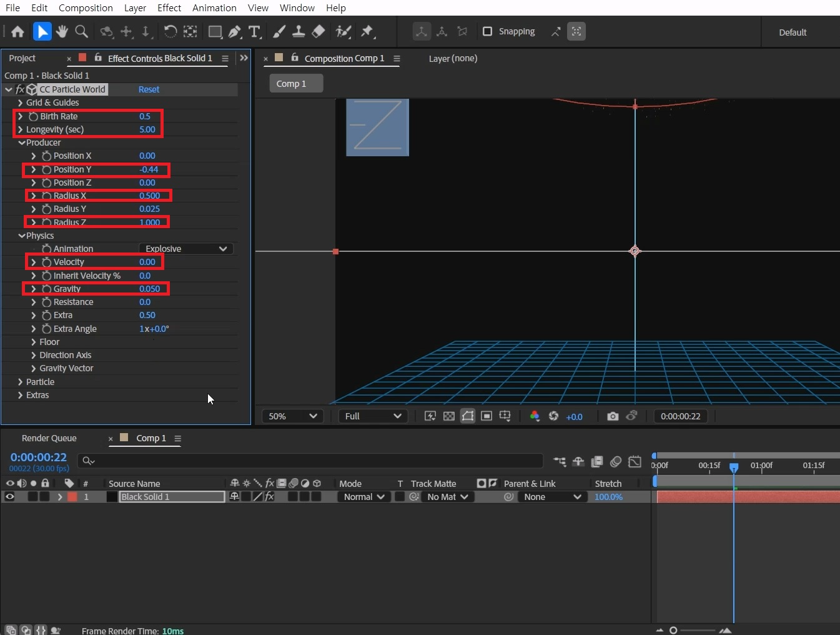Click the timeline zoom slider handle
This screenshot has width=840, height=635.
(673, 630)
